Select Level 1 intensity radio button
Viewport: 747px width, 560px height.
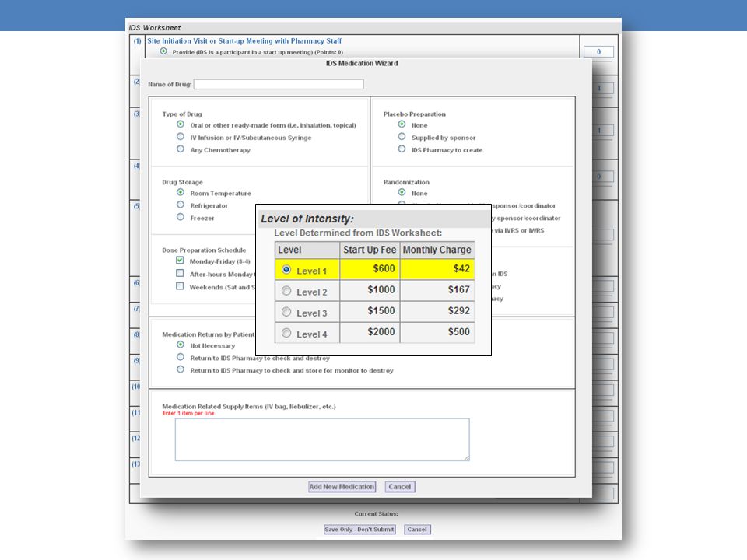click(286, 270)
